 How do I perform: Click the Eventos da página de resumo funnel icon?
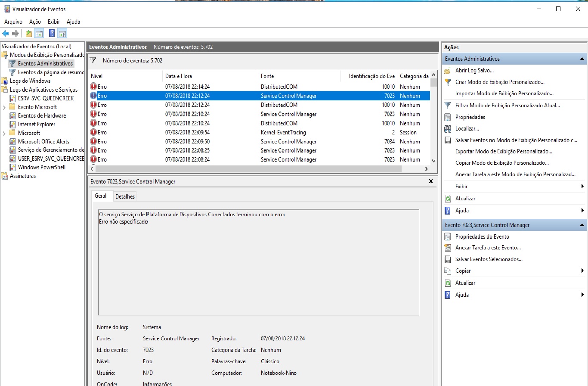tap(12, 72)
